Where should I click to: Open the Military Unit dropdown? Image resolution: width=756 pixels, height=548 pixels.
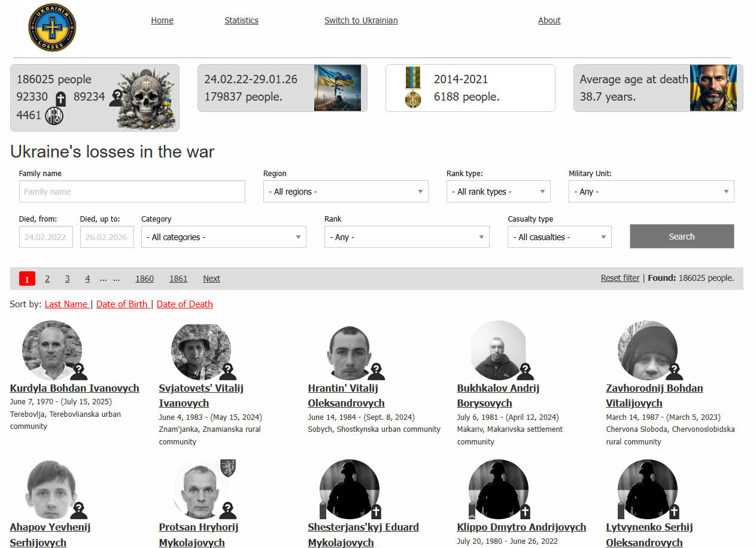point(651,192)
